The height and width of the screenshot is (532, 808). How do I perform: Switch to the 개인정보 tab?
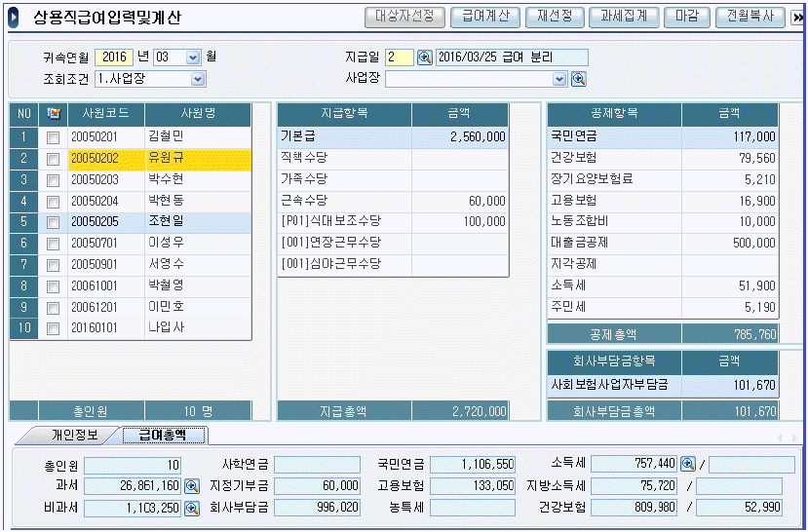point(74,435)
